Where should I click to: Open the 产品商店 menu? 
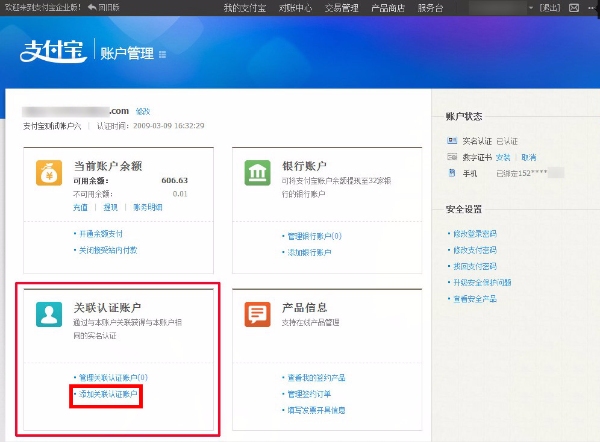tap(388, 8)
